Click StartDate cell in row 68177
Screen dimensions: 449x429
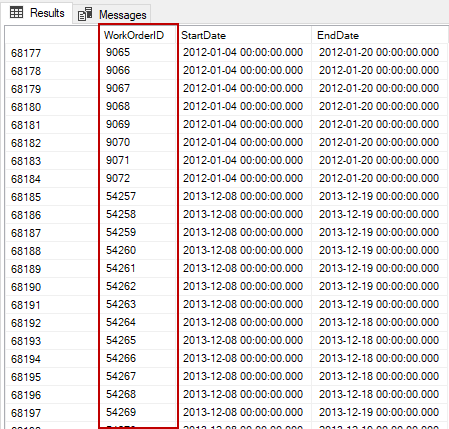(x=244, y=52)
